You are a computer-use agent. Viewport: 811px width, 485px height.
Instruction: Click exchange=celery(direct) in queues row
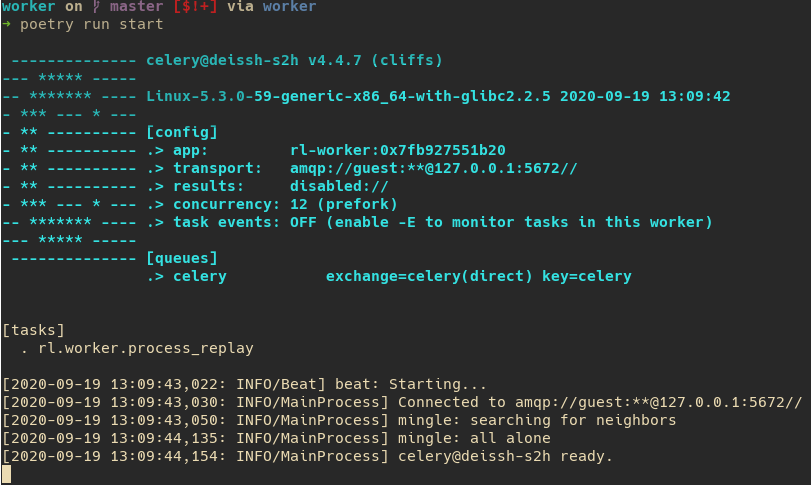point(429,276)
